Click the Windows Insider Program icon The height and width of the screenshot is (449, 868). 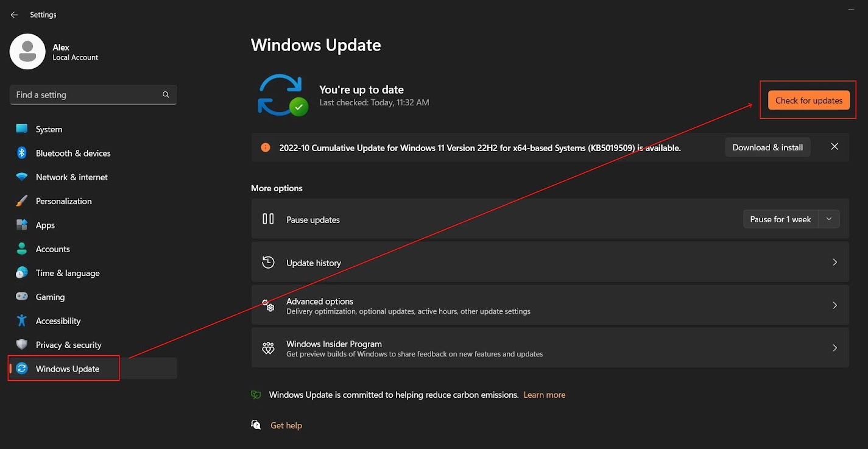268,348
